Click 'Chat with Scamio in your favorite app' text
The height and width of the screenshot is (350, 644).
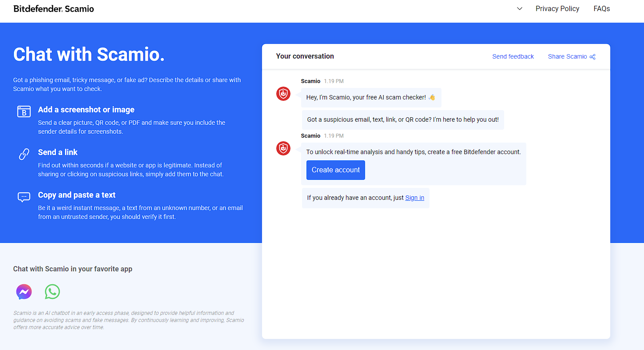tap(73, 269)
